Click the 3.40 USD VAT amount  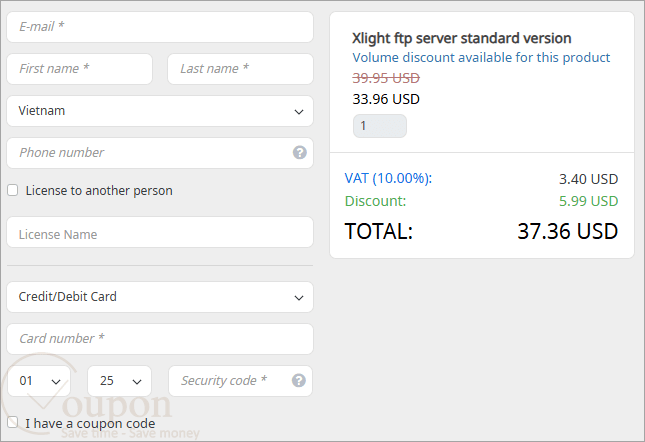coord(588,179)
